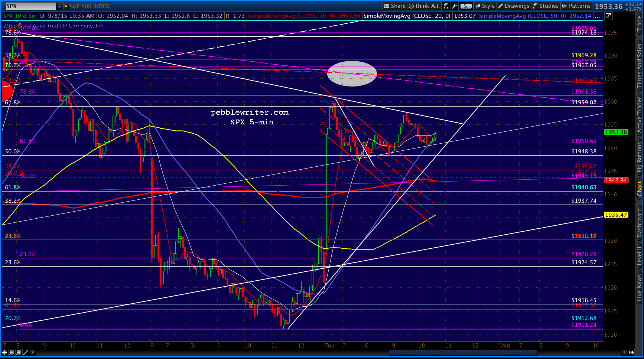Click the $1948.38 Fibonacci level label
The width and height of the screenshot is (644, 359).
(584, 151)
